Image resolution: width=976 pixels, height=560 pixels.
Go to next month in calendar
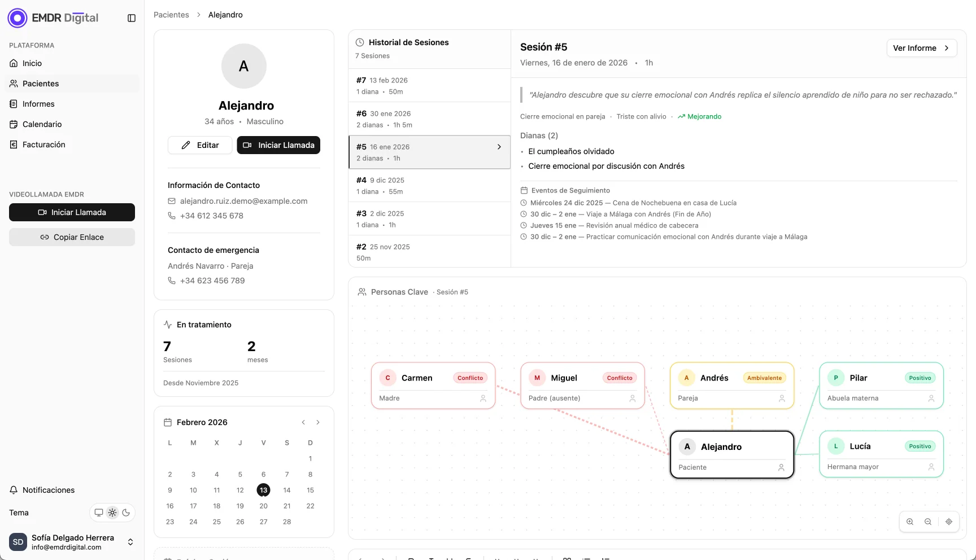click(318, 422)
